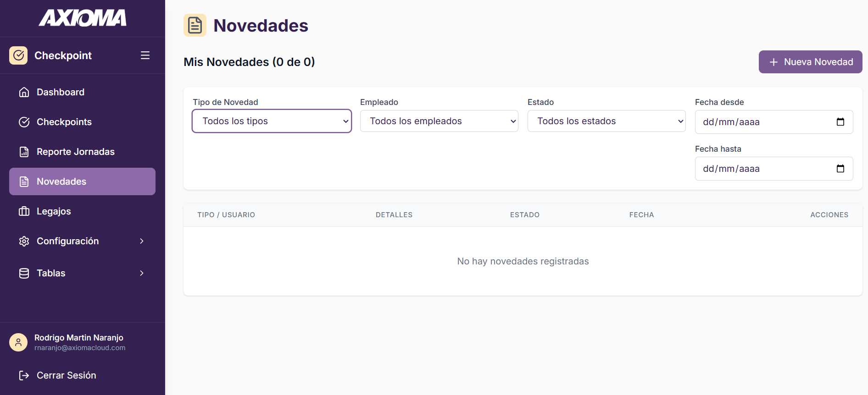Open the Estado filter dropdown

click(606, 121)
